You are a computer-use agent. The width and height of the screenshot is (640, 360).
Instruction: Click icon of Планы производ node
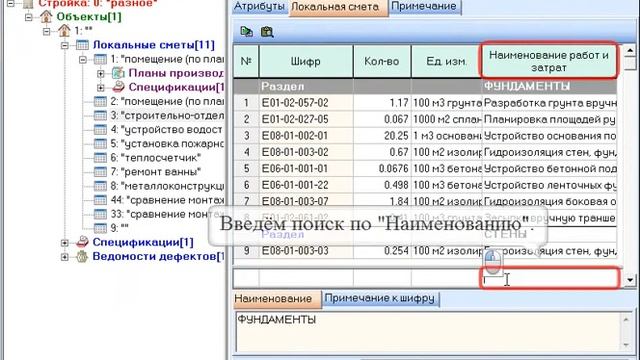point(118,73)
